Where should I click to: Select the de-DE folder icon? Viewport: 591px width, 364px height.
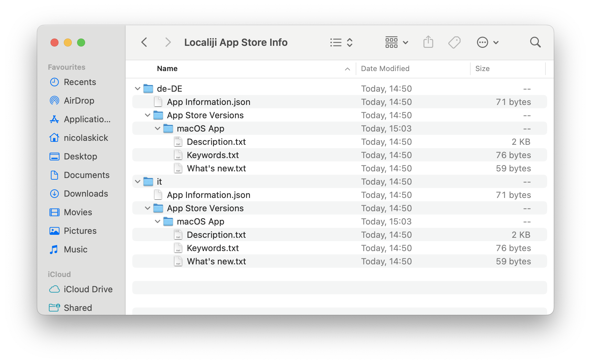(x=148, y=89)
